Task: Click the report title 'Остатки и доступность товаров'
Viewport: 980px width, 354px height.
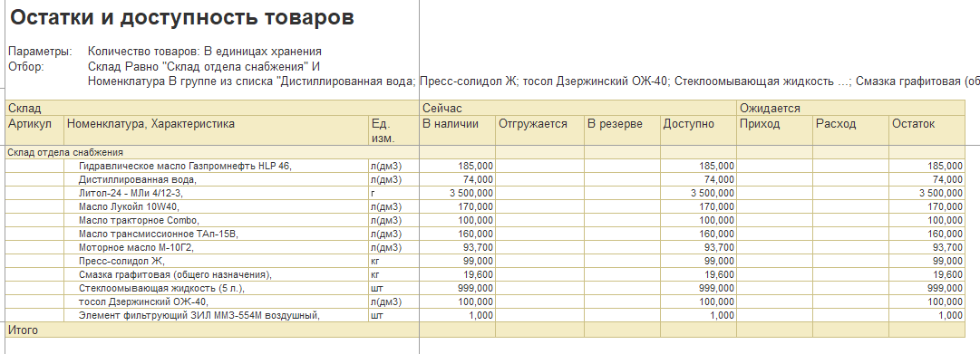Action: click(x=182, y=18)
